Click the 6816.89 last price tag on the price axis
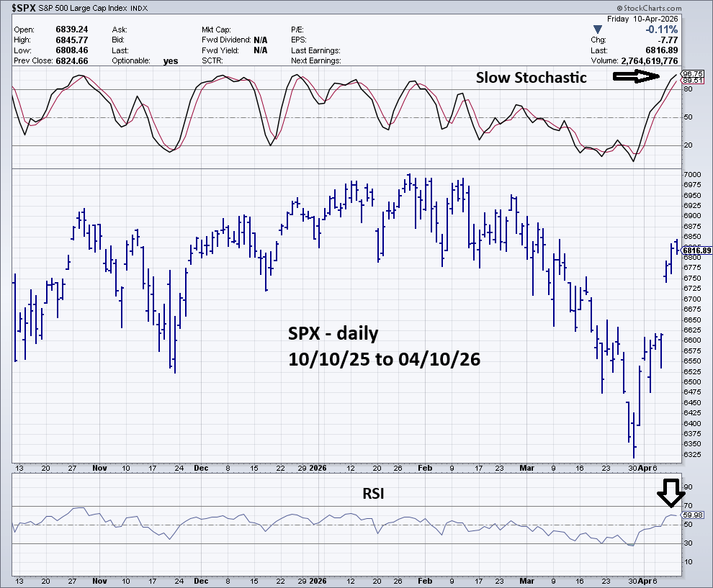713x588 pixels. click(697, 250)
